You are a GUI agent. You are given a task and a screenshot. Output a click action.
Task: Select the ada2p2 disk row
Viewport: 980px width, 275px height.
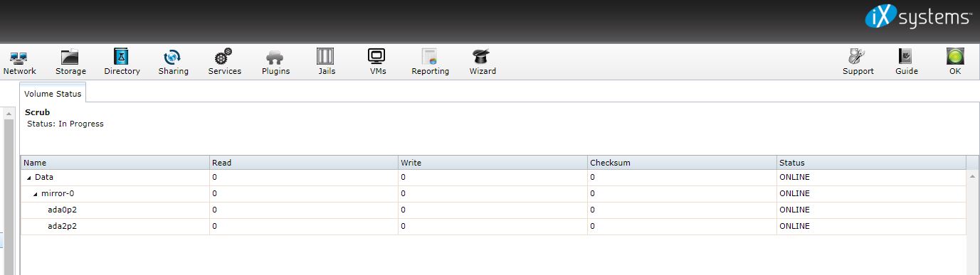(x=493, y=226)
